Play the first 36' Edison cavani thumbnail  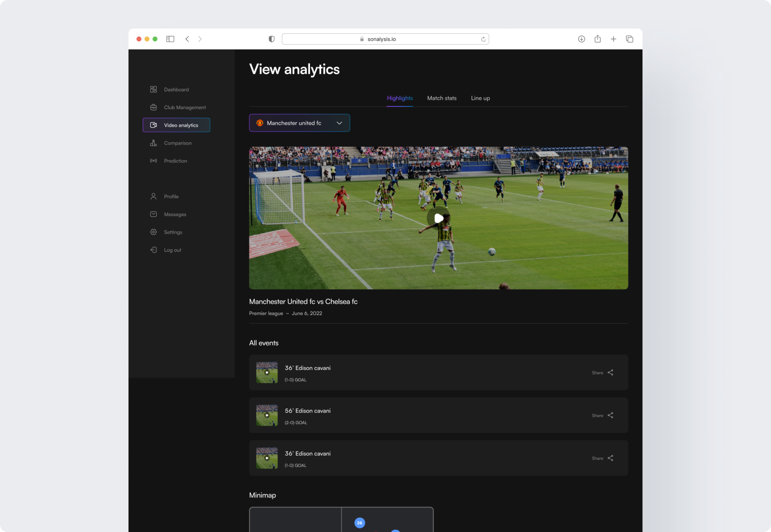click(267, 372)
